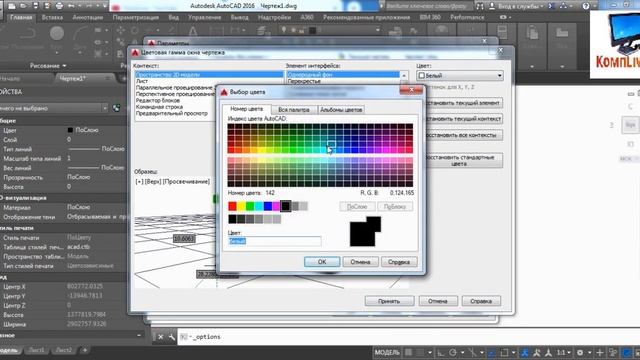
Task: Click Отмена in the drawing window colors dialog
Action: (438, 301)
